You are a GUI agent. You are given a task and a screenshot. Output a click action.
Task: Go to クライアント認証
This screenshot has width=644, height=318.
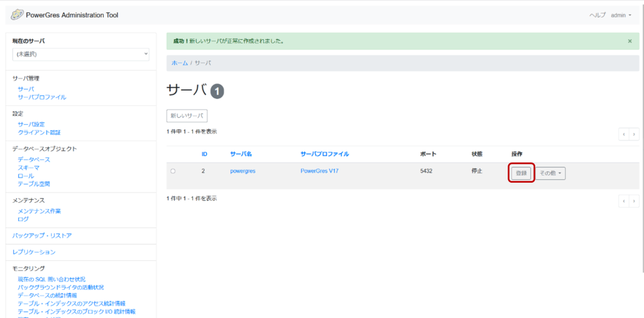click(x=40, y=132)
